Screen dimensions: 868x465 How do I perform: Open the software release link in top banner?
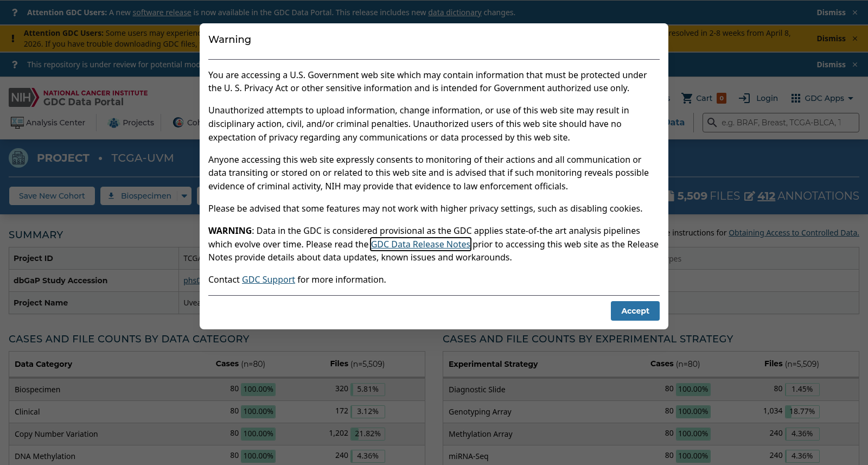pos(162,12)
